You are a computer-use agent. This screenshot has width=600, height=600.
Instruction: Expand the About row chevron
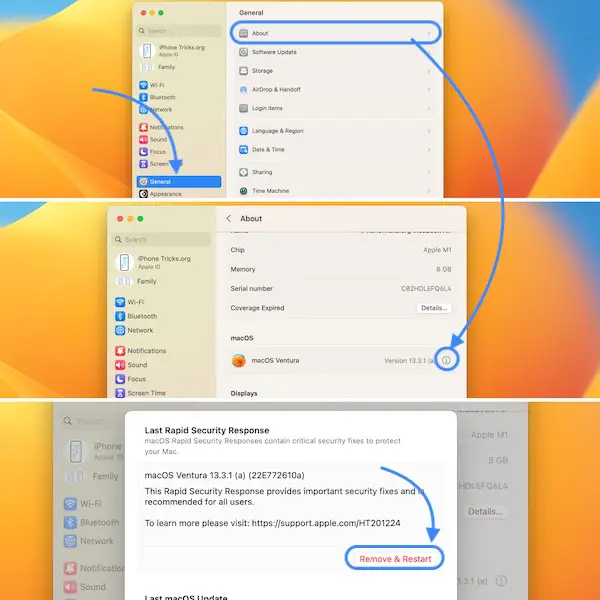coord(429,33)
